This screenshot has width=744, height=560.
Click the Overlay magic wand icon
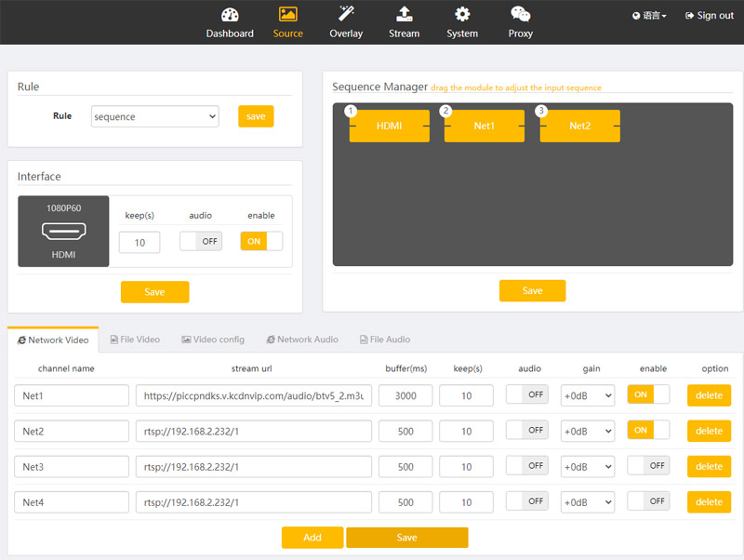point(346,14)
